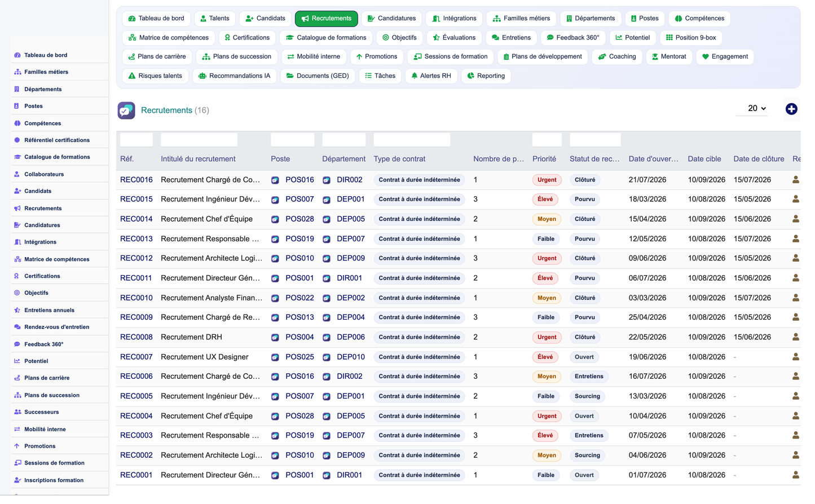This screenshot has height=504, width=815.
Task: Click the person icon in REC0016 row
Action: tap(795, 180)
